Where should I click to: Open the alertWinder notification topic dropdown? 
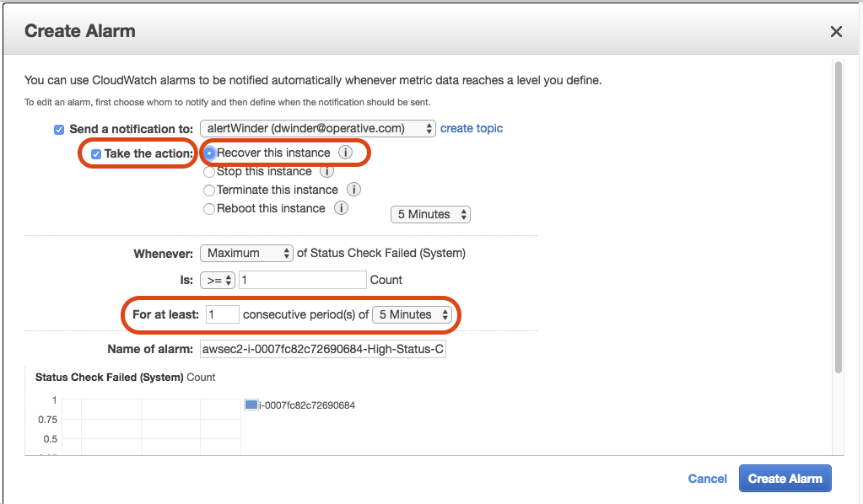coord(317,129)
